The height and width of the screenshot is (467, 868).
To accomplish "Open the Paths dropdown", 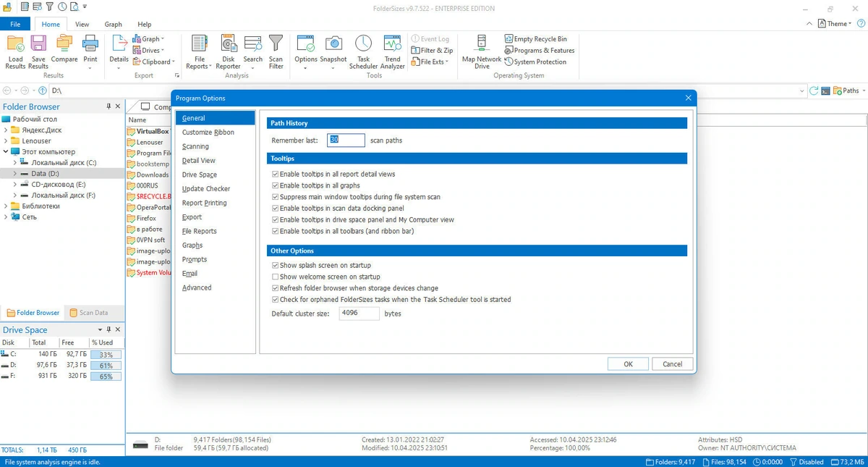I will pyautogui.click(x=849, y=91).
